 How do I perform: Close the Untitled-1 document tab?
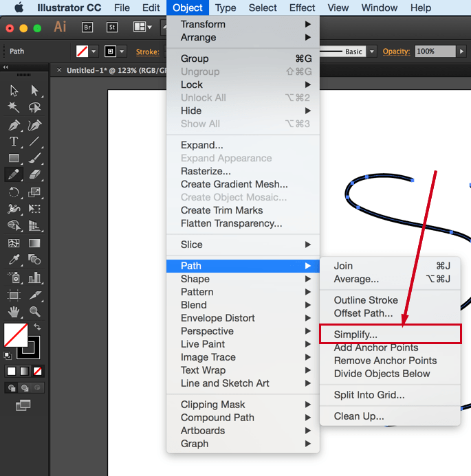click(59, 70)
